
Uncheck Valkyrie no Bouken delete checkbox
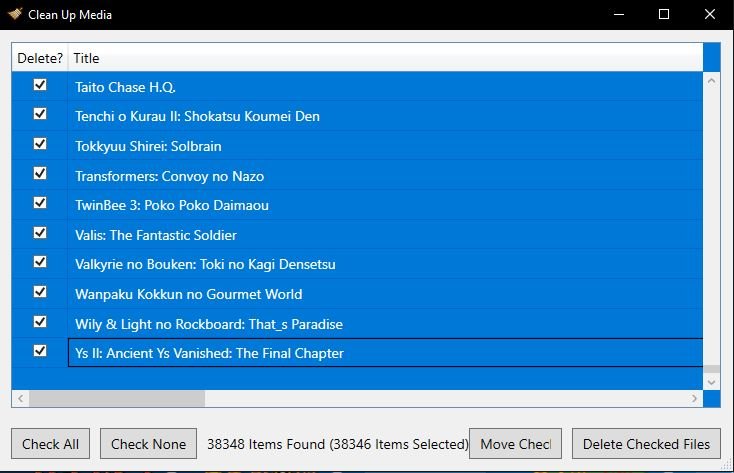click(x=40, y=262)
